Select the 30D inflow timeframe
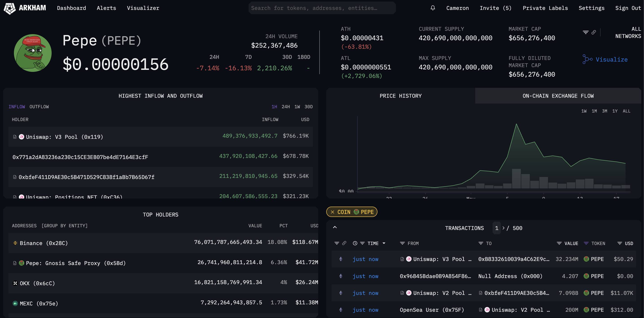Image resolution: width=644 pixels, height=318 pixels. [309, 107]
